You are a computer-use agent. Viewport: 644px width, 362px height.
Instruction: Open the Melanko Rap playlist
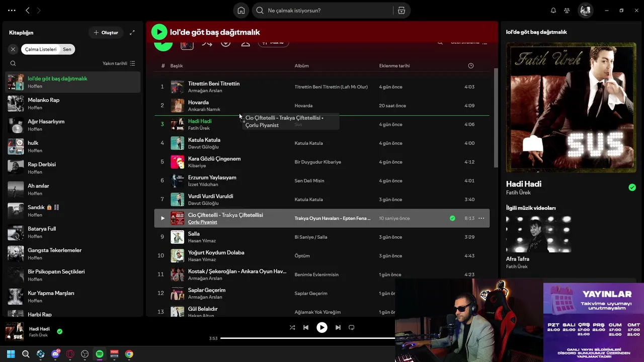click(x=73, y=104)
